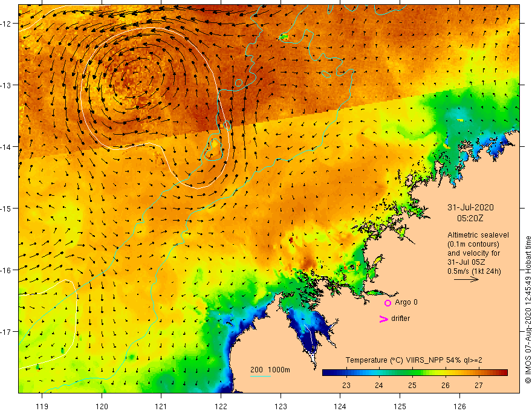
Task: Click the 'drifter' legend label
Action: [400, 319]
